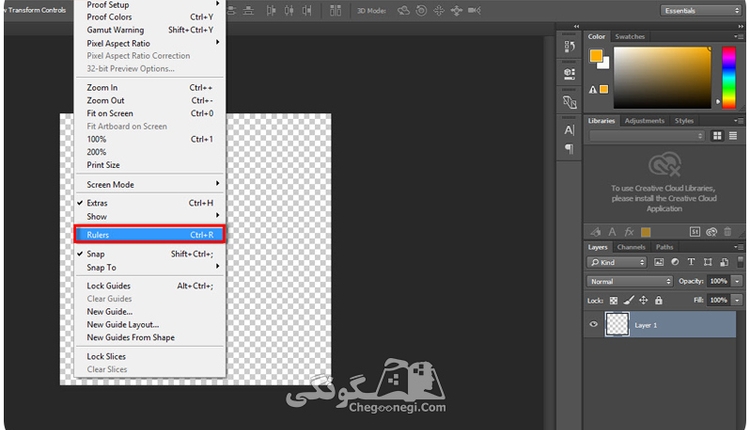Open Fill slider dropdown arrow
750x430 pixels.
pyautogui.click(x=737, y=300)
